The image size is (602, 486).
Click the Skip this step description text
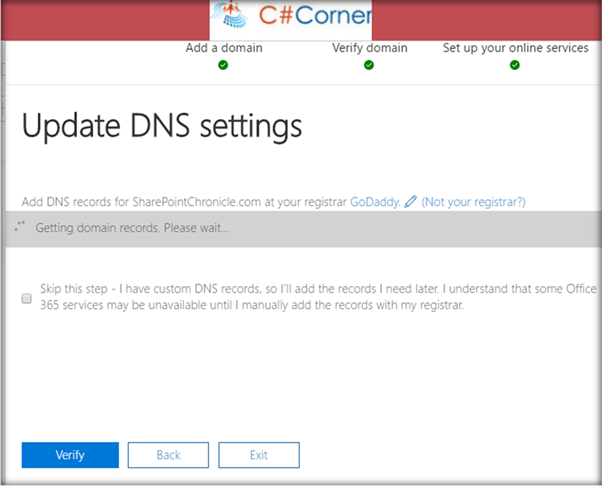click(x=318, y=297)
